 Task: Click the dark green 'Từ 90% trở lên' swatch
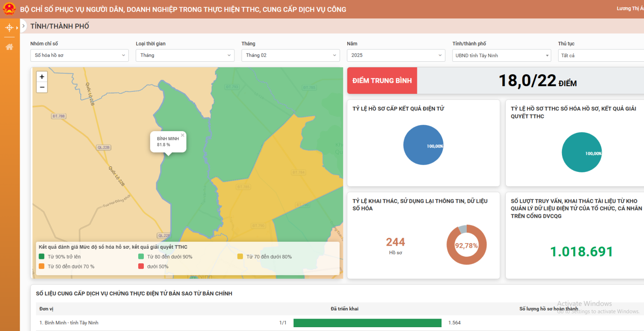point(42,256)
